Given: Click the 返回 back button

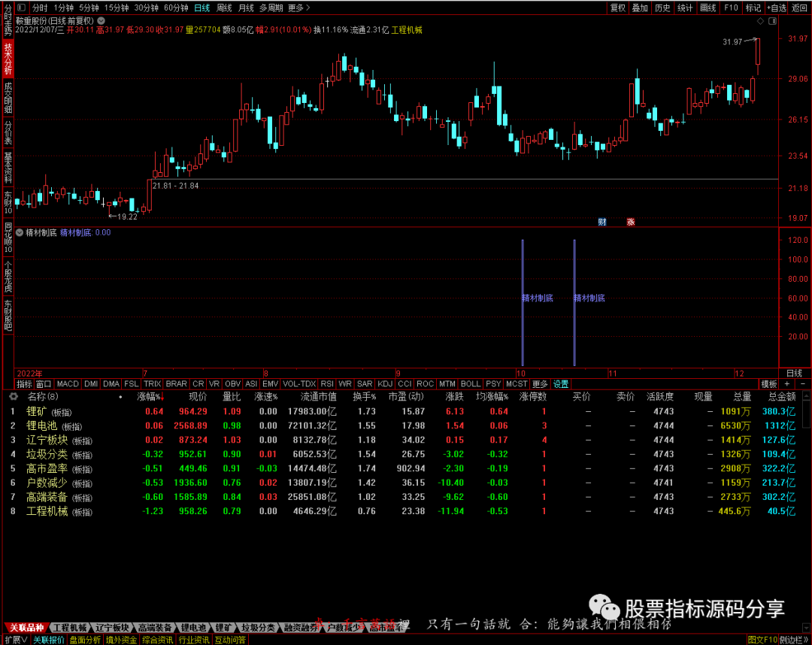Looking at the screenshot, I should tap(799, 8).
